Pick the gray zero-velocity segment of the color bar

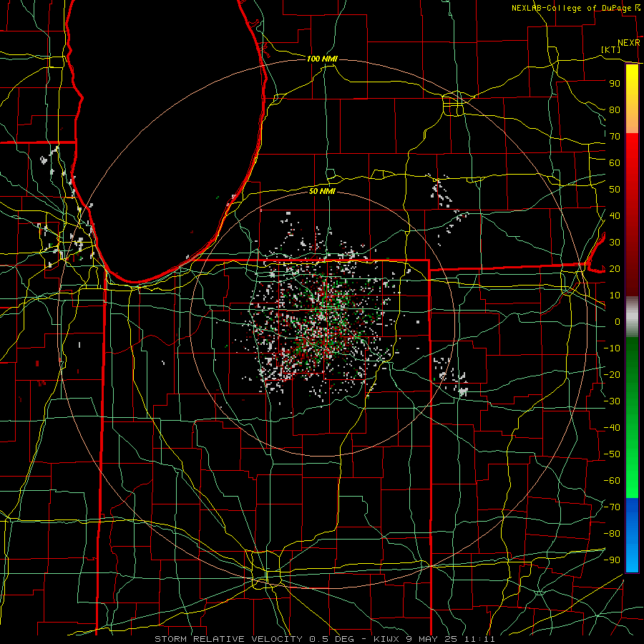[x=632, y=317]
